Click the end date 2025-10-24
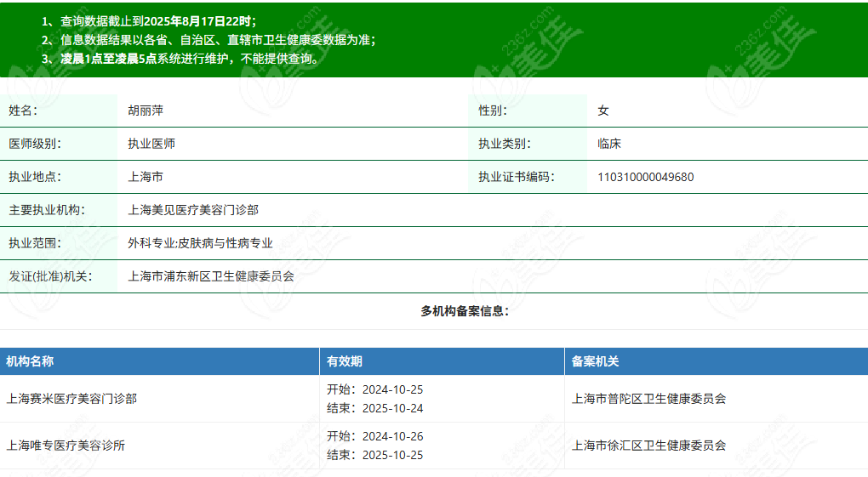 tap(392, 408)
